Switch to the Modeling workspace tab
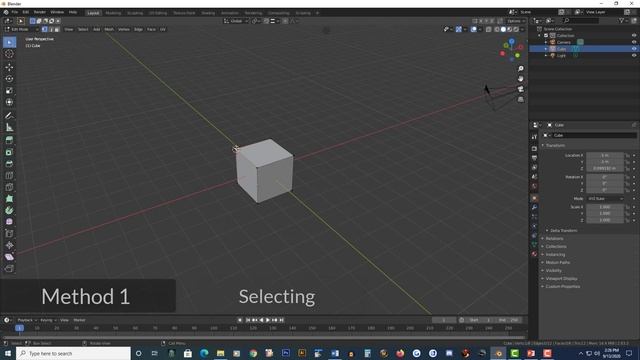640x360 pixels. click(113, 13)
